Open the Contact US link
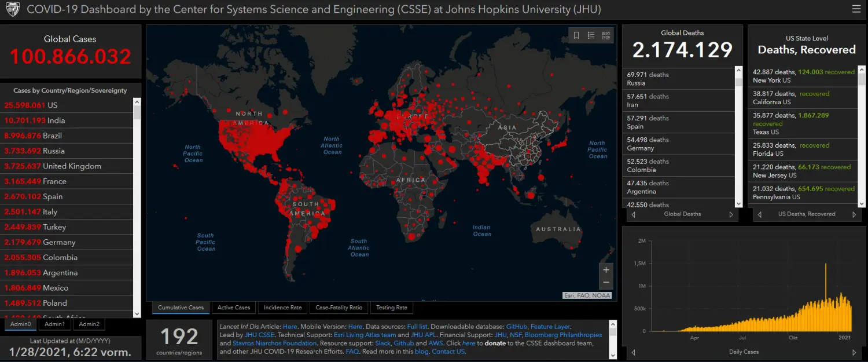This screenshot has height=362, width=868. click(x=448, y=352)
